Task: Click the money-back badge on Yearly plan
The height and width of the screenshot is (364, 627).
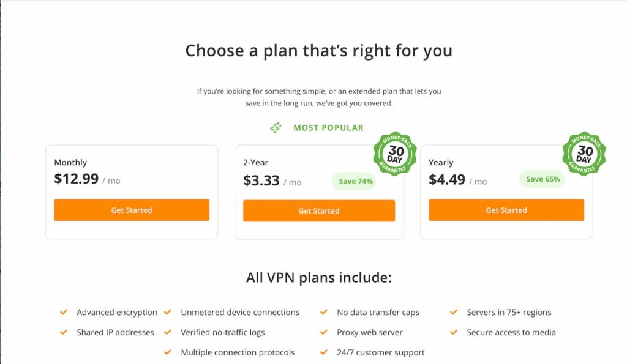Action: pos(584,154)
